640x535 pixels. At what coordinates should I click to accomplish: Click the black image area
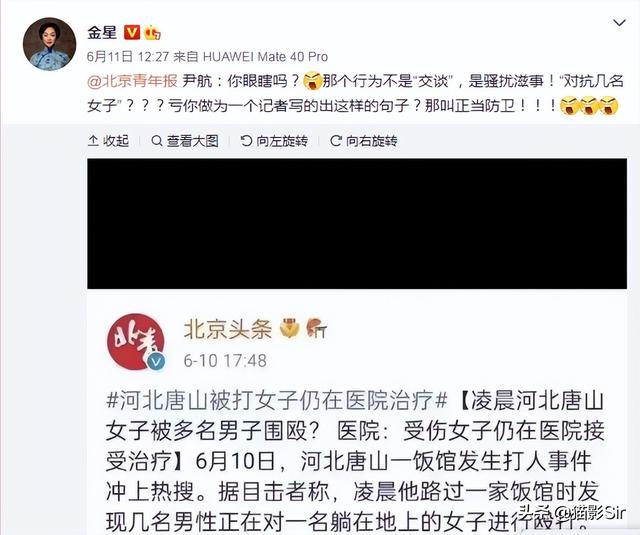coord(357,224)
